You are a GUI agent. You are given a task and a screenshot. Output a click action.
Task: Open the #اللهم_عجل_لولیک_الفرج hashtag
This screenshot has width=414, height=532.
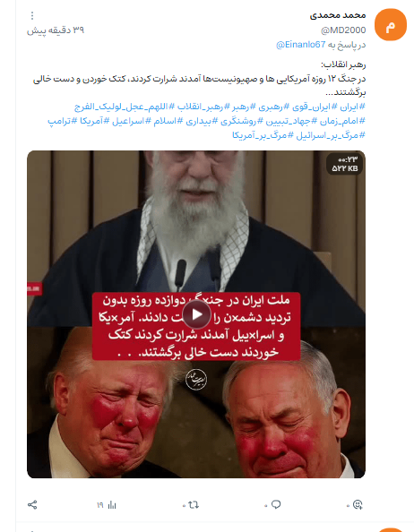click(x=121, y=107)
